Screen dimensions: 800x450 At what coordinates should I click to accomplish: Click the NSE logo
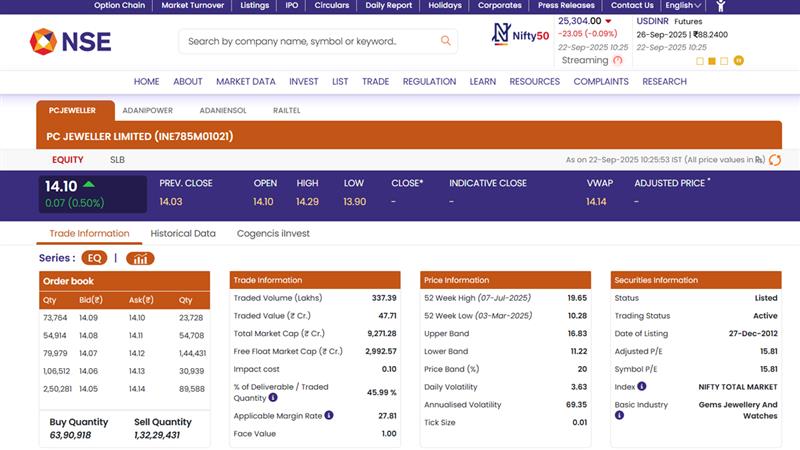[70, 42]
